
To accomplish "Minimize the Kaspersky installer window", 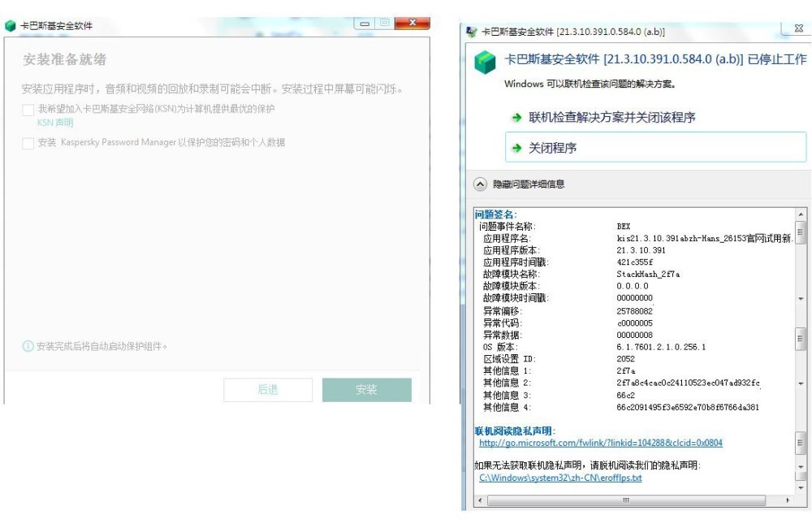I will click(x=365, y=23).
